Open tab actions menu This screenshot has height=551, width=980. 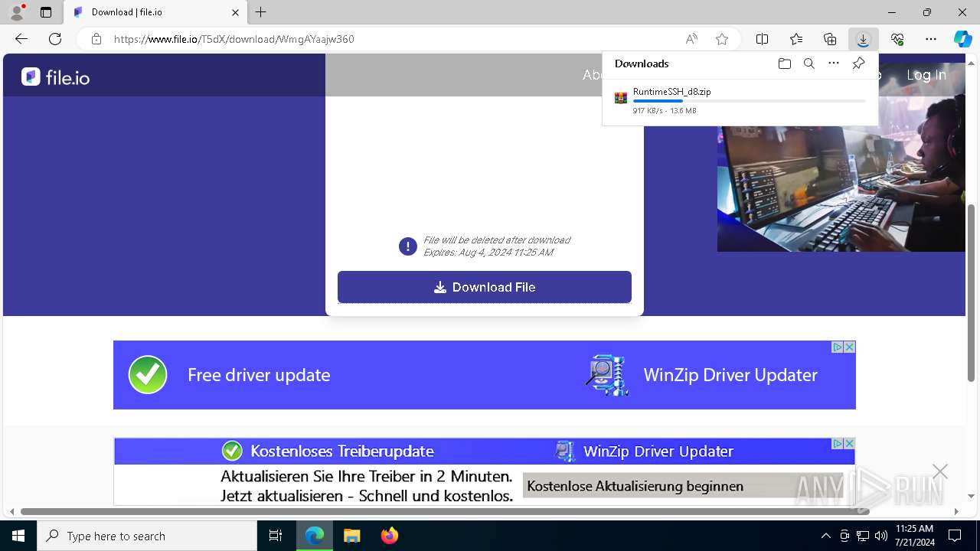click(x=46, y=12)
